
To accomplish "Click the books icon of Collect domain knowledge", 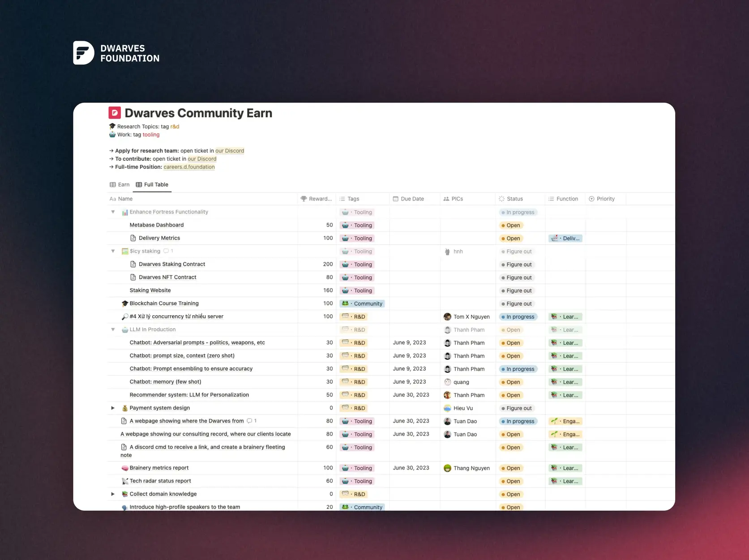I will tap(125, 494).
